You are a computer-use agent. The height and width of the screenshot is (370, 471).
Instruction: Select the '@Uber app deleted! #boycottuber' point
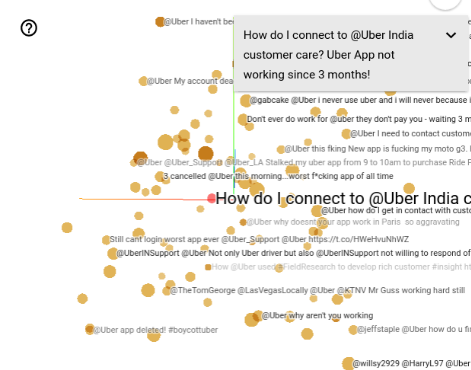point(89,329)
